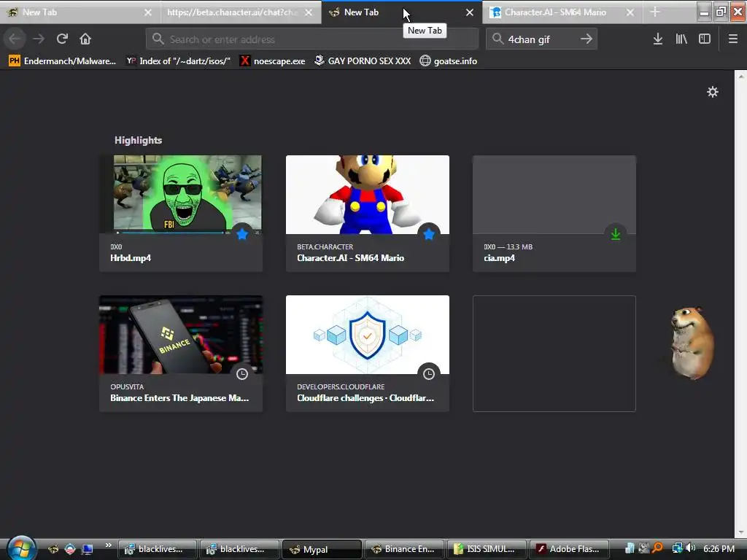Open the Hrbd.mp4 highlight thumbnail
The width and height of the screenshot is (747, 560).
(181, 194)
